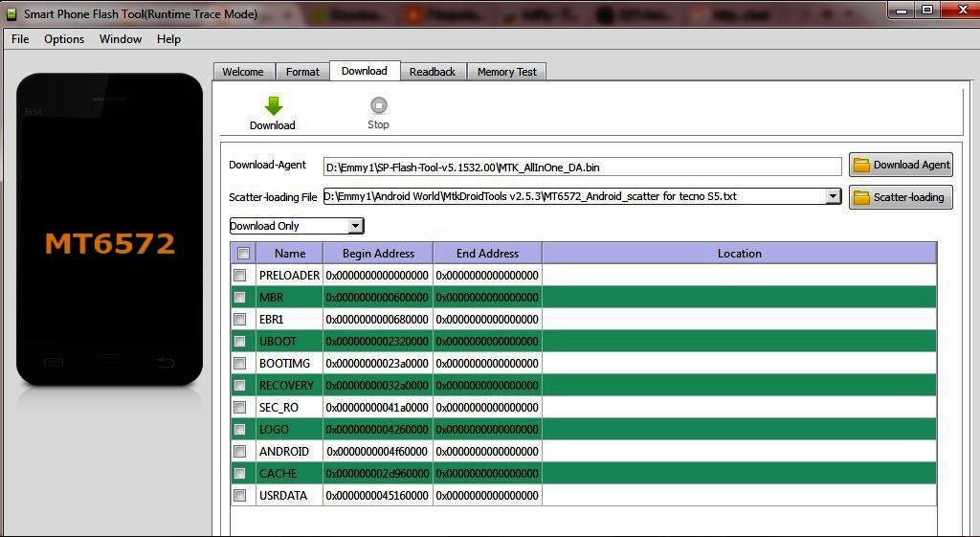Screen dimensions: 980x537
Task: Click the Location column header
Action: coord(739,254)
